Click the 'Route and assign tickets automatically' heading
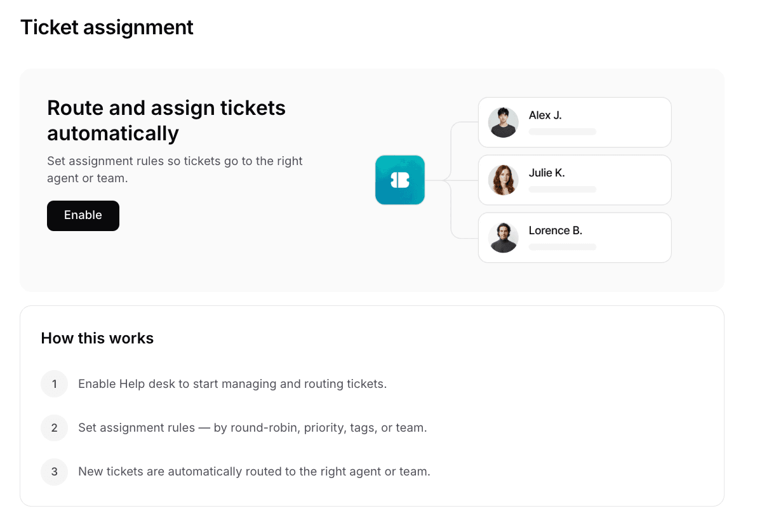 [x=166, y=121]
